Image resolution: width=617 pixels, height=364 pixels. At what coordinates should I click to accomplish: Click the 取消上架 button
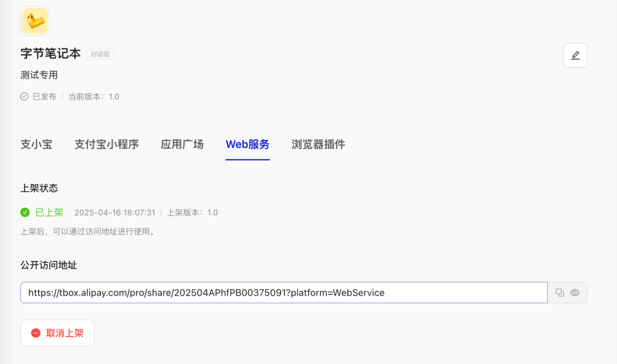(58, 333)
